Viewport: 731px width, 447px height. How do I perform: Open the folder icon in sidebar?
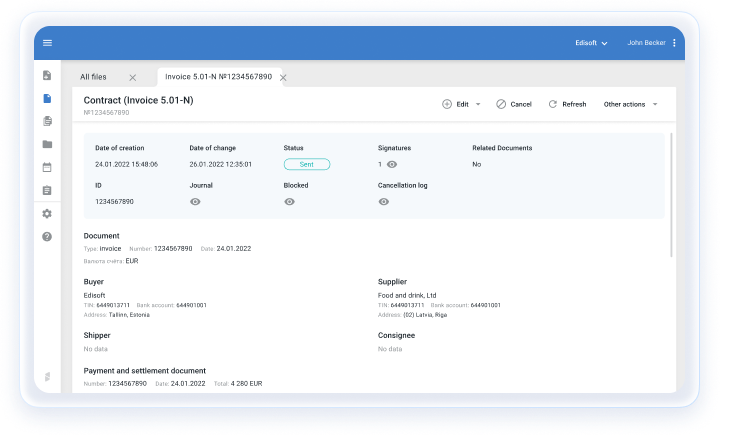tap(47, 144)
